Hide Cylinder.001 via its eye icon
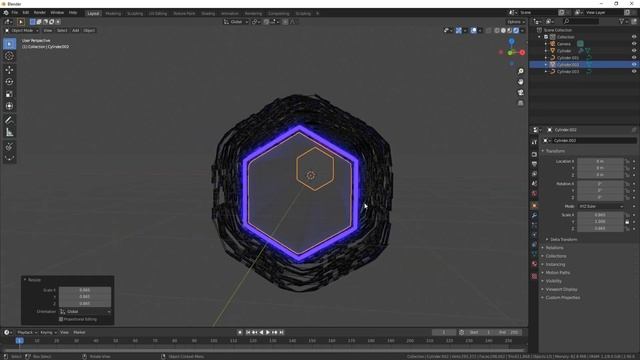Image resolution: width=640 pixels, height=360 pixels. pos(634,58)
